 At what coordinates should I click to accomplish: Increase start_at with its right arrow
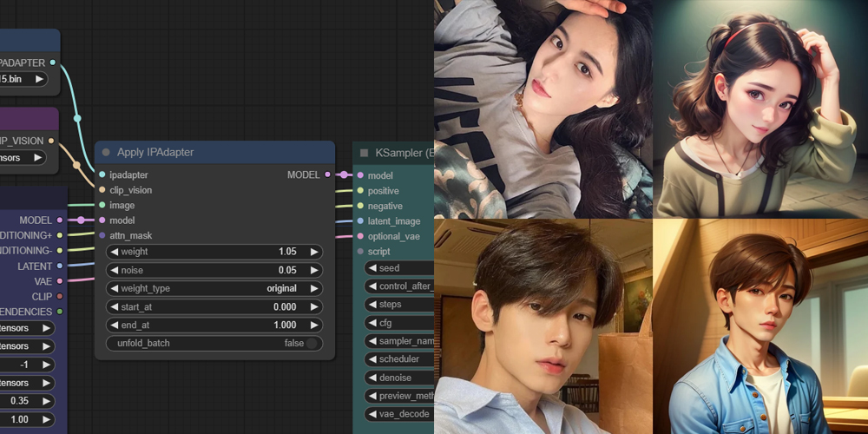(314, 306)
